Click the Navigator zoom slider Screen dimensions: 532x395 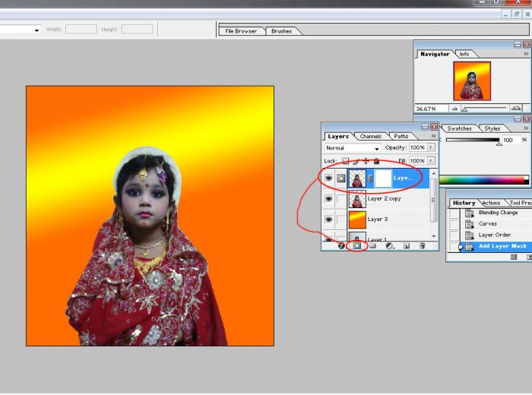(x=485, y=109)
